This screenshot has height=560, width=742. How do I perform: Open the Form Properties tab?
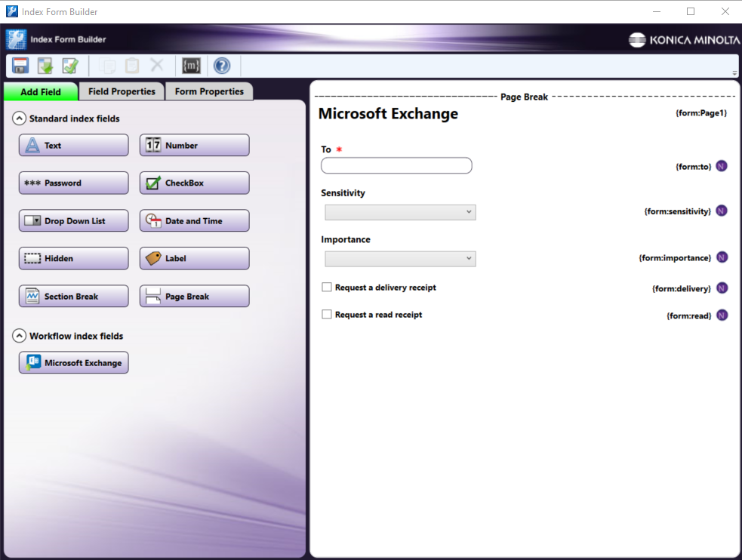pyautogui.click(x=209, y=91)
